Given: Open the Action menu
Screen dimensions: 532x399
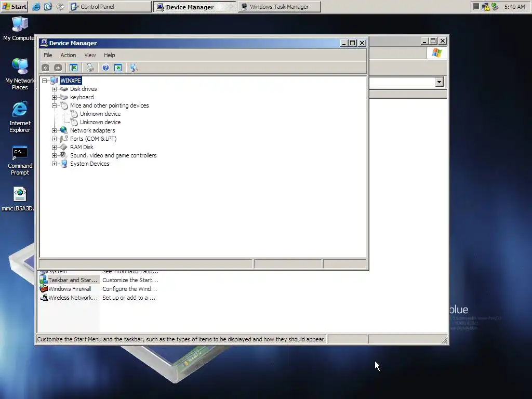Looking at the screenshot, I should click(68, 55).
